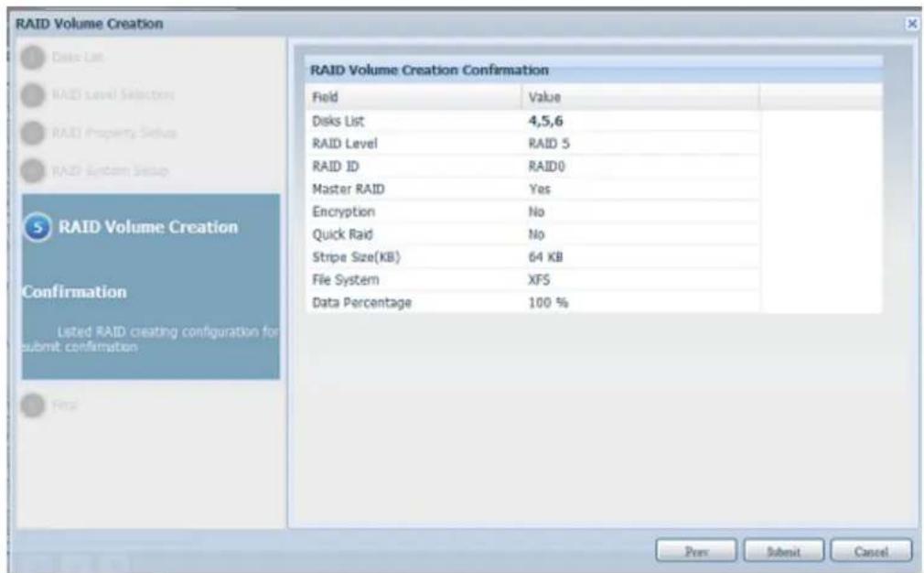Select the Quick Raid row
This screenshot has height=573, width=924.
[532, 234]
